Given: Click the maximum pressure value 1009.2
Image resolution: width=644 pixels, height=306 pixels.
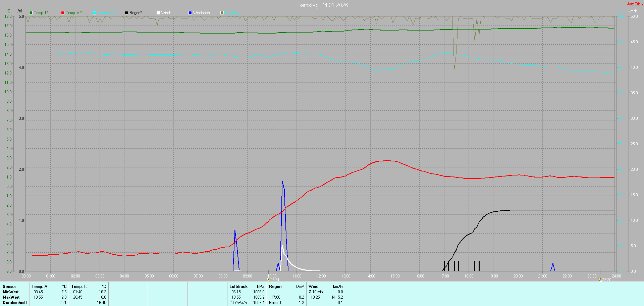Looking at the screenshot, I should tap(259, 297).
